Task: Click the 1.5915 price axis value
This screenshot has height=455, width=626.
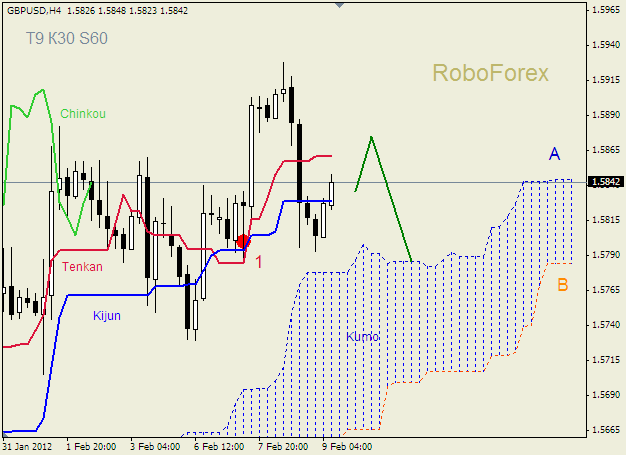Action: point(606,80)
